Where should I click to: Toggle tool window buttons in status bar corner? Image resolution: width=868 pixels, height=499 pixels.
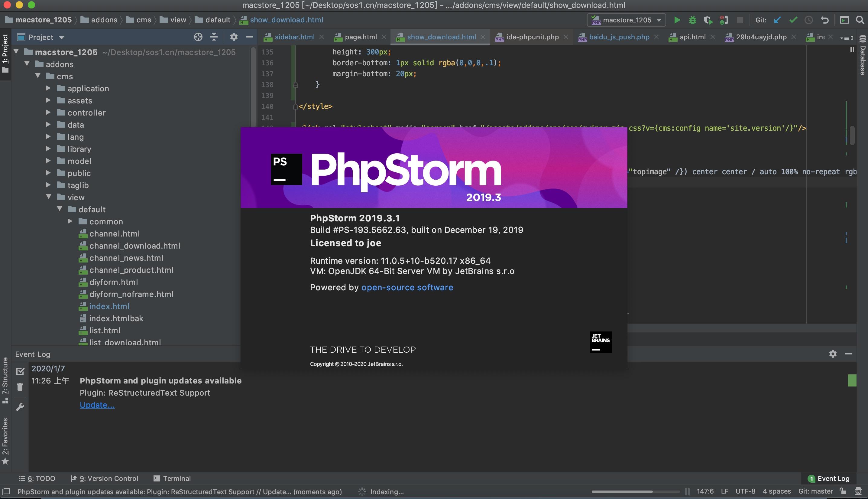[x=6, y=491]
